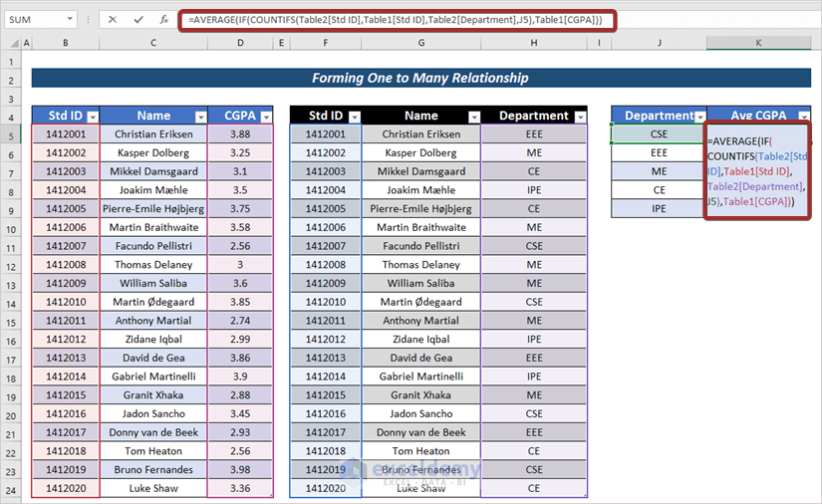
Task: Open summary table Department filter arrow
Action: click(x=699, y=117)
